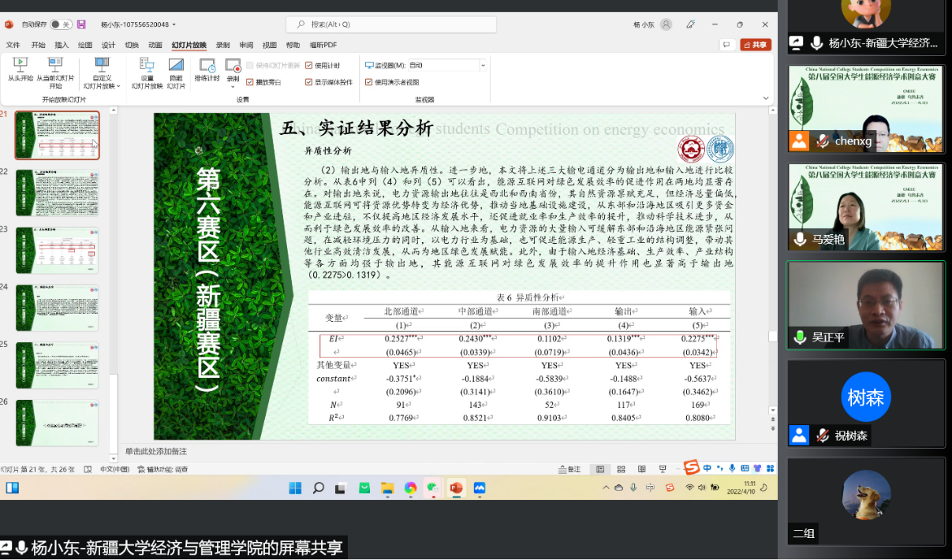Switch to the Draw (绘图) tab
Viewport: 952px width, 560px height.
(85, 45)
